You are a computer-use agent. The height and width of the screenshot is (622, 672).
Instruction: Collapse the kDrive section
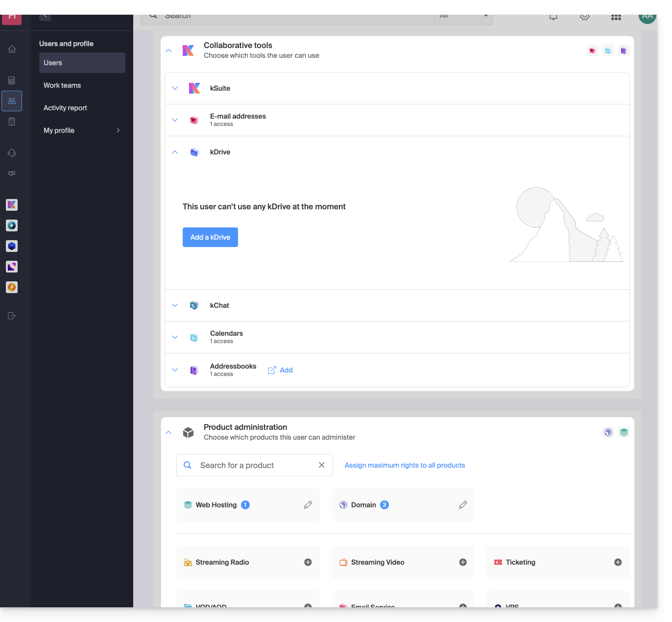click(x=175, y=152)
